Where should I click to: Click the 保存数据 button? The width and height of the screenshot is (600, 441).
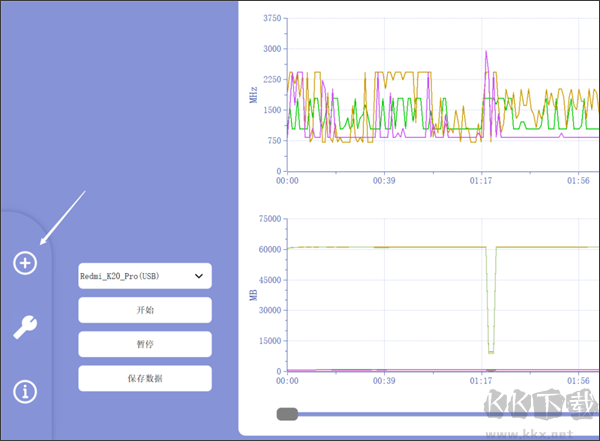[x=144, y=378]
